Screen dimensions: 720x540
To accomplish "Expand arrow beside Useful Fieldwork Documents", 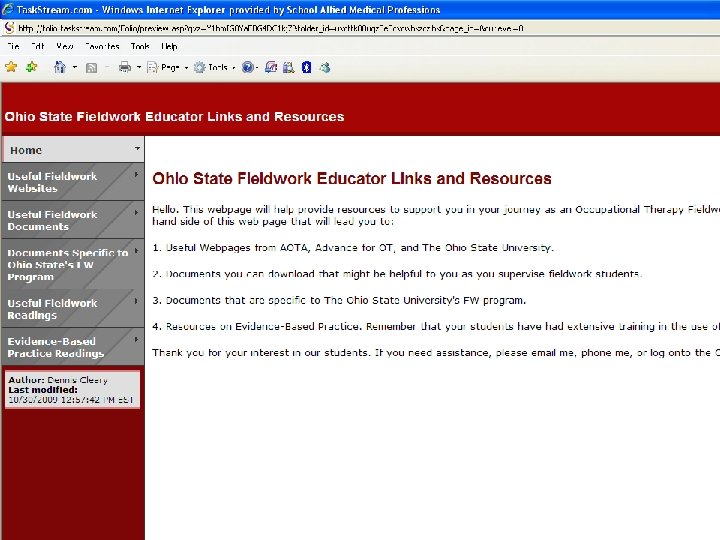I will tap(136, 213).
